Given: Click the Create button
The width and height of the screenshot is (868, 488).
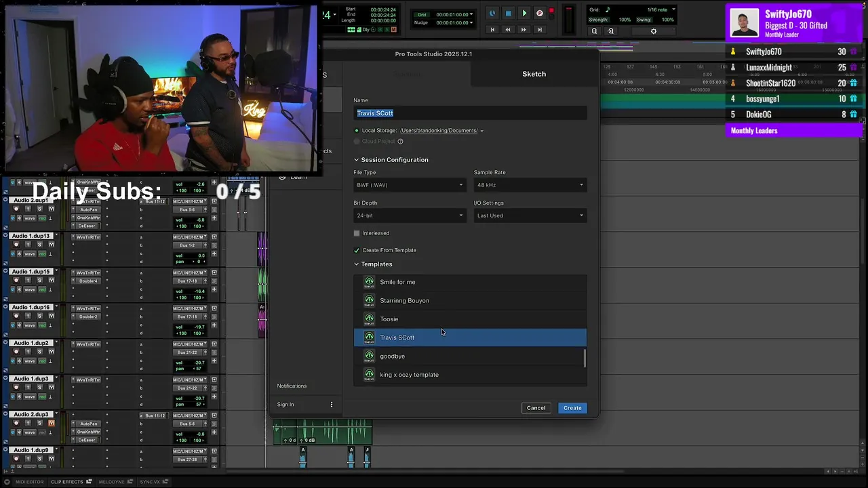Looking at the screenshot, I should 572,408.
